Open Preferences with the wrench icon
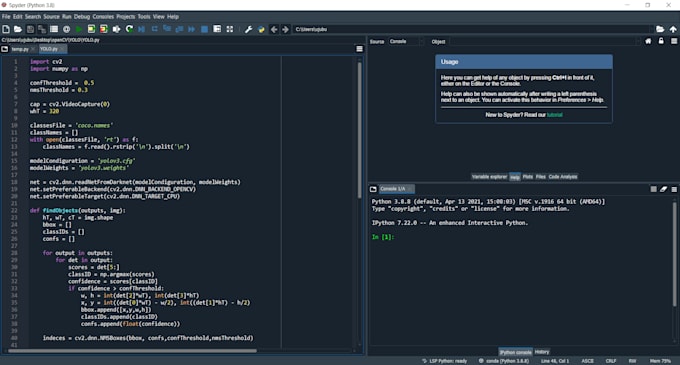680x365 pixels. pos(248,29)
